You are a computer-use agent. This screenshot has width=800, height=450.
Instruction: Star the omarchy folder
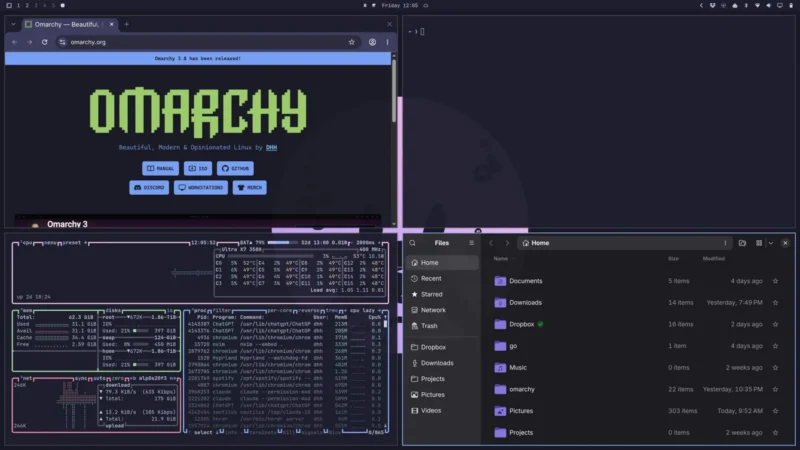tap(776, 389)
